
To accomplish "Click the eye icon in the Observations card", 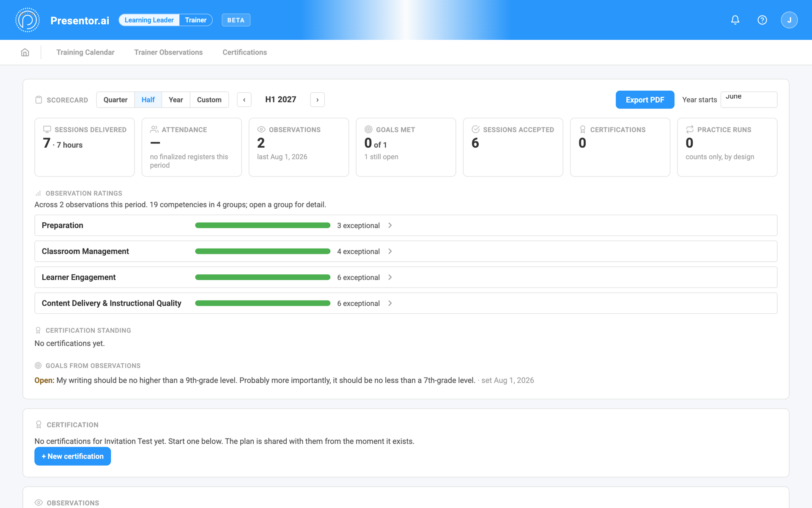I will point(261,130).
